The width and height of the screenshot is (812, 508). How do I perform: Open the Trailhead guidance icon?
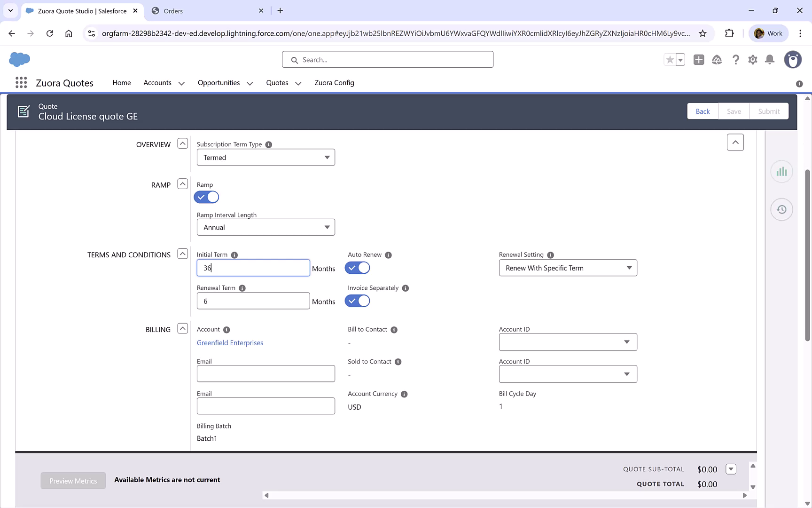point(717,60)
